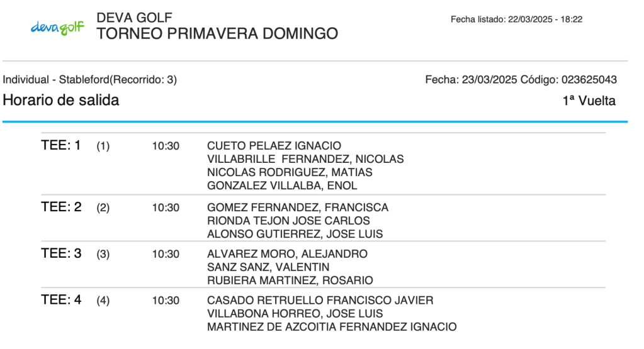Click the DEVA GOLF club name heading
The width and height of the screenshot is (644, 349).
click(135, 18)
